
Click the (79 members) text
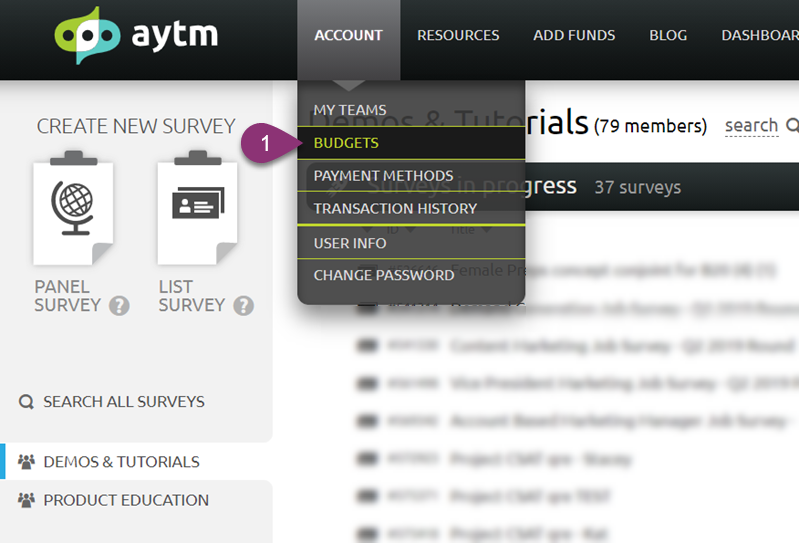click(x=651, y=125)
